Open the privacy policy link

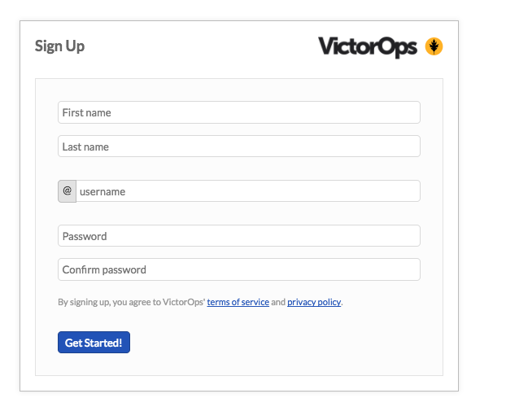tap(314, 302)
